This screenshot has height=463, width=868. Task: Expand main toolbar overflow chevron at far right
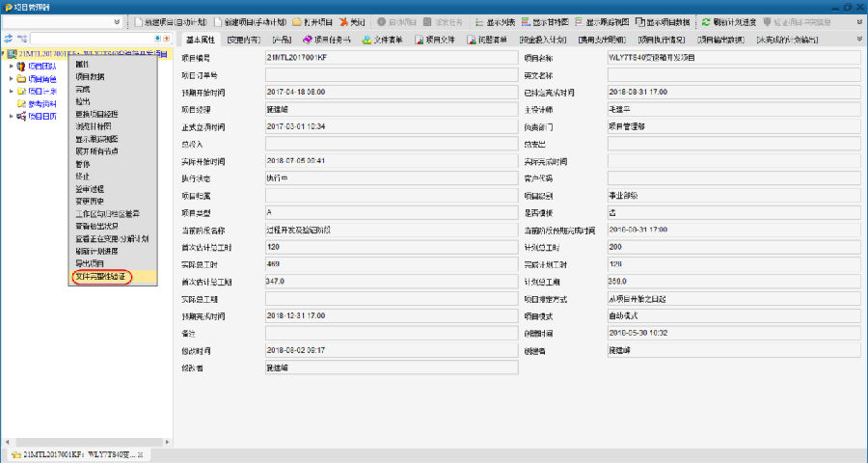point(859,22)
